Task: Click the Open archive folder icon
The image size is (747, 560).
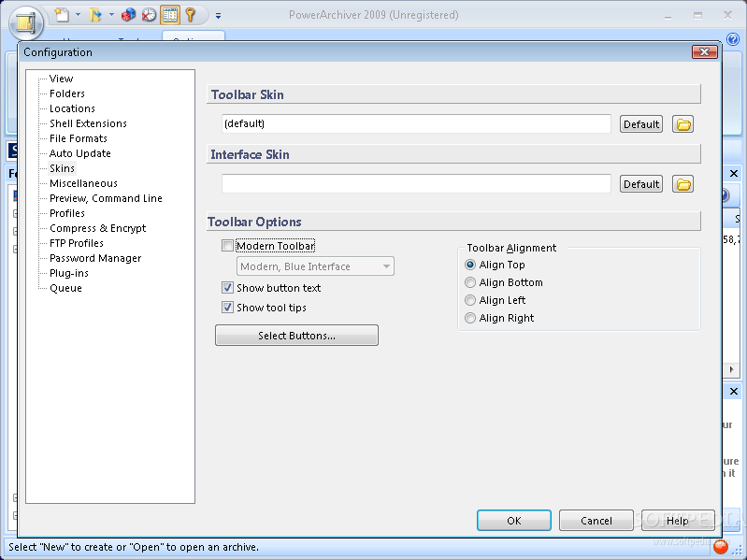Action: coord(95,15)
